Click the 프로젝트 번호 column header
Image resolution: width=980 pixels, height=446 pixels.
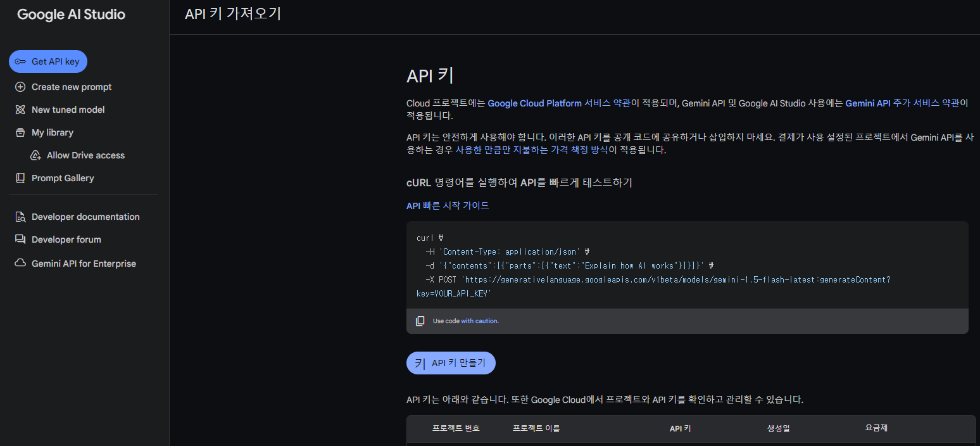click(456, 428)
